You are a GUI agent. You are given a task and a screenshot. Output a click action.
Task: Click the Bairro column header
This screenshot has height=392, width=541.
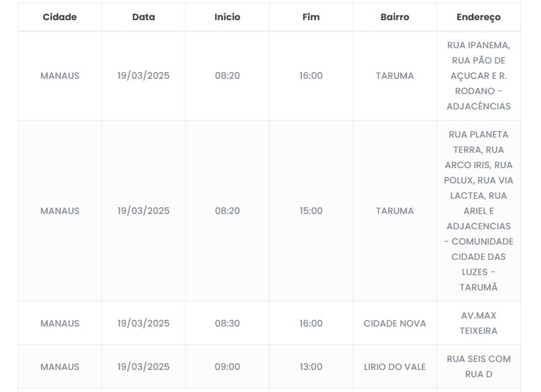[x=395, y=17]
